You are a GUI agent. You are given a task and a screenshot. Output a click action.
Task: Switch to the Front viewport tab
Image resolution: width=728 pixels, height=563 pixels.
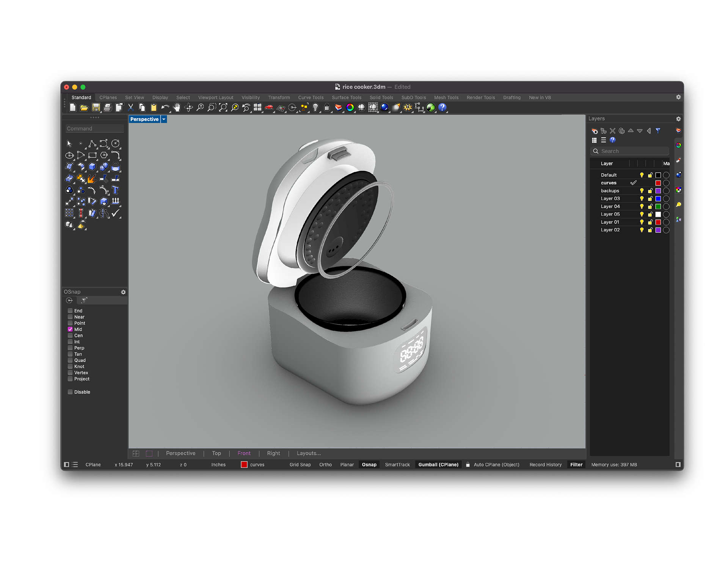click(x=244, y=453)
